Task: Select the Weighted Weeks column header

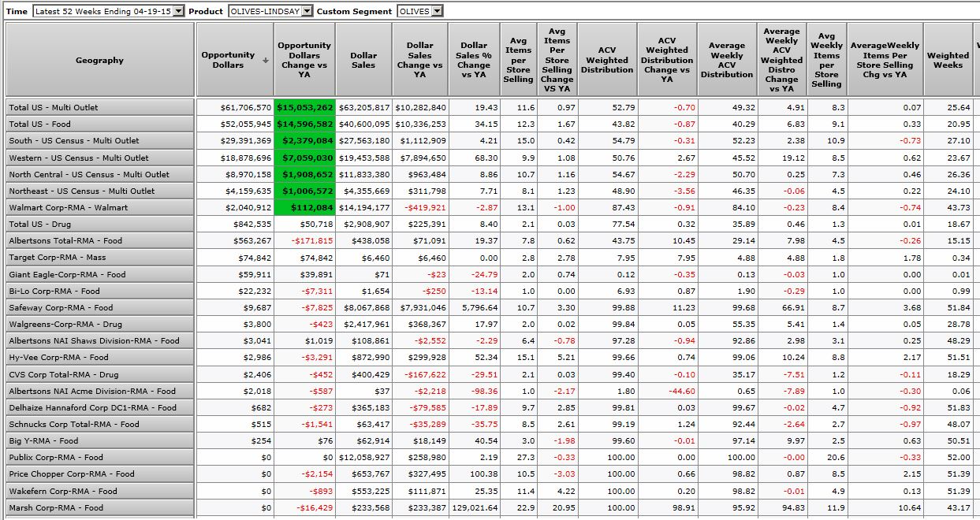Action: click(x=948, y=61)
